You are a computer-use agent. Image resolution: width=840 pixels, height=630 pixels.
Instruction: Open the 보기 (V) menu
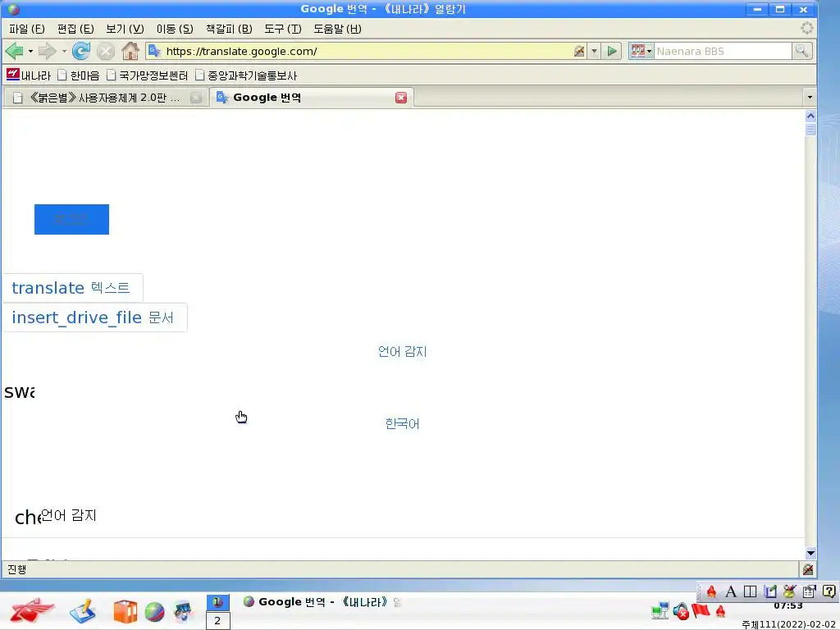[x=125, y=29]
